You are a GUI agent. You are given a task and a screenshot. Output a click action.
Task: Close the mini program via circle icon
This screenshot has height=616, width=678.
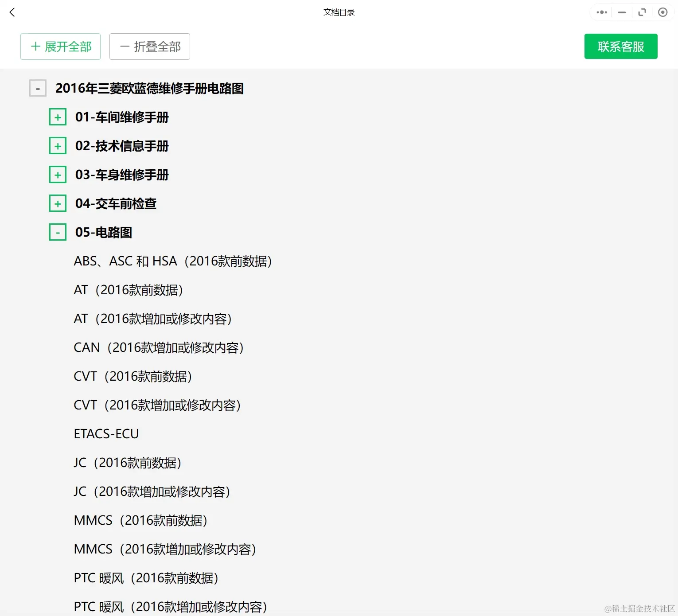pos(662,12)
